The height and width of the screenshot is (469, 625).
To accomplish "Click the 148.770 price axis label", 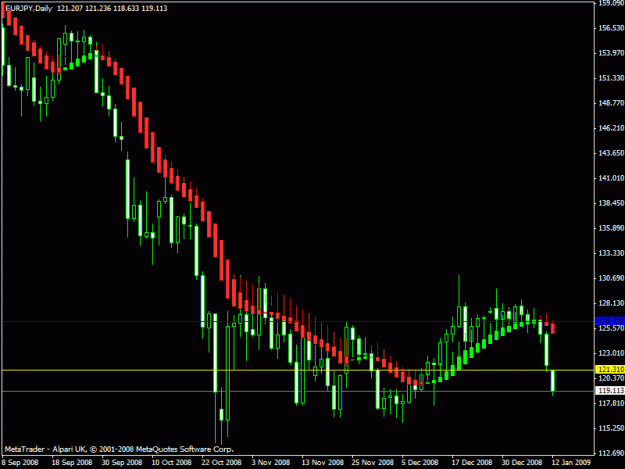I will (x=611, y=103).
